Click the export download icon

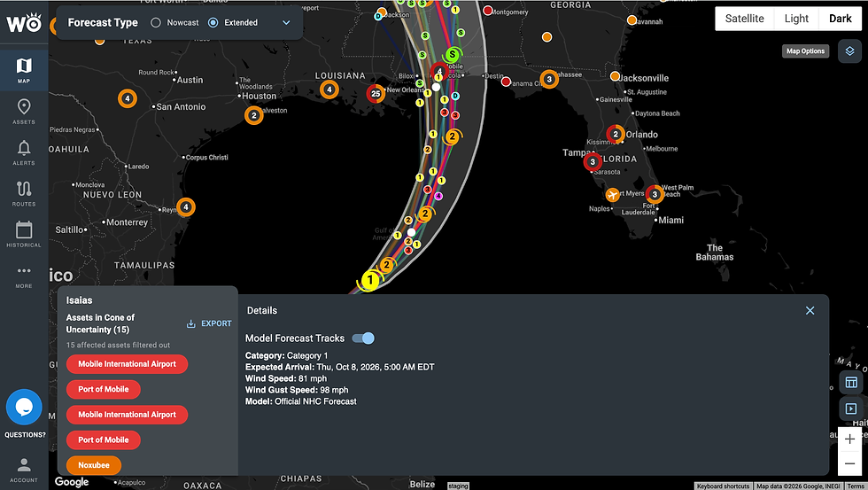[x=191, y=324]
